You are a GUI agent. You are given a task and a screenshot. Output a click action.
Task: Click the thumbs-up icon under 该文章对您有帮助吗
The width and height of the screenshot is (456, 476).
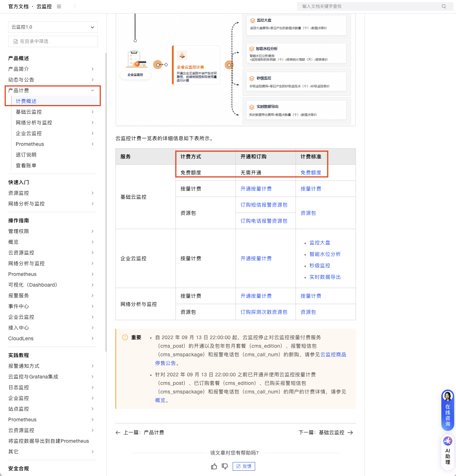(x=214, y=466)
